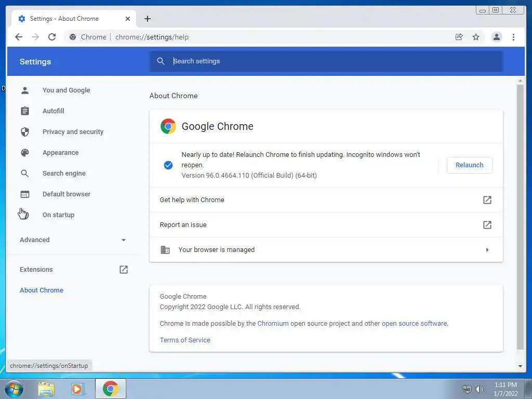Viewport: 532px width, 399px height.
Task: Click the forward navigation arrow
Action: tap(35, 37)
